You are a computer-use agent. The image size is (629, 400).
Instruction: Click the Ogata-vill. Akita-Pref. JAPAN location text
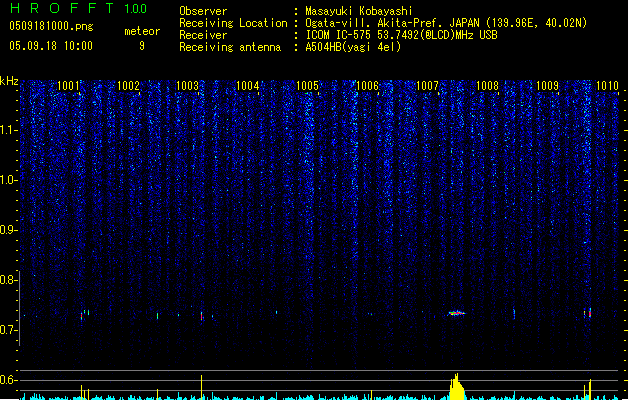(446, 23)
